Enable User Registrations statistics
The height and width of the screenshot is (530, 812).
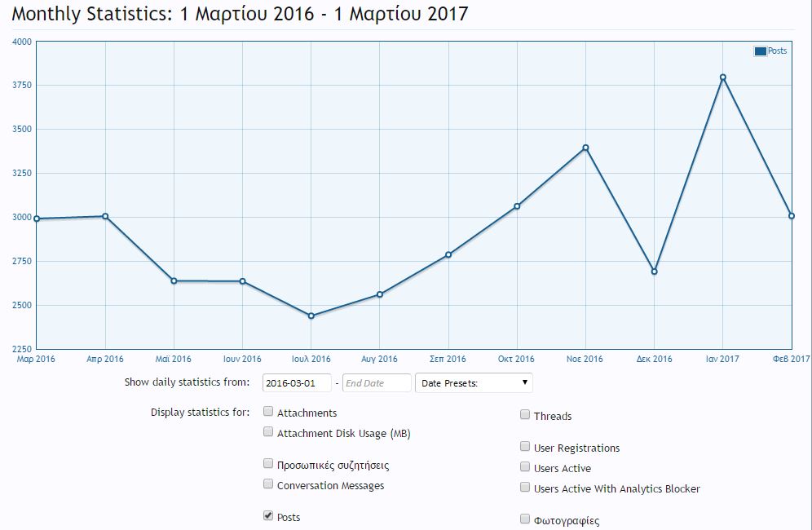pos(525,447)
